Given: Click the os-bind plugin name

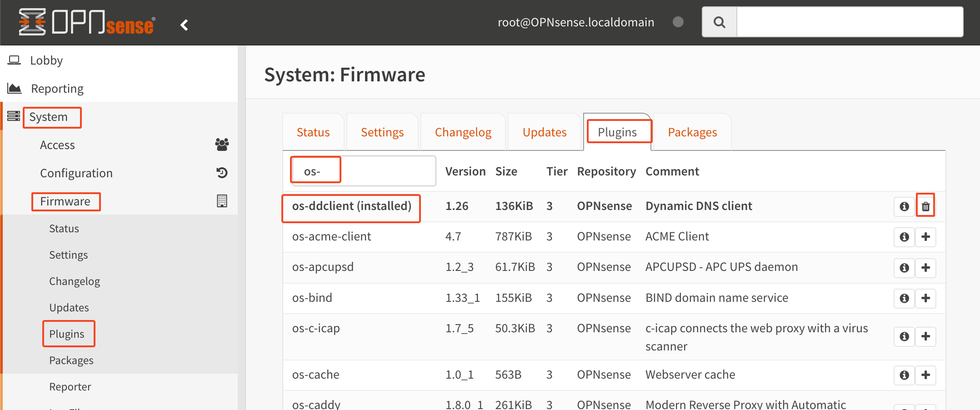Looking at the screenshot, I should coord(312,298).
